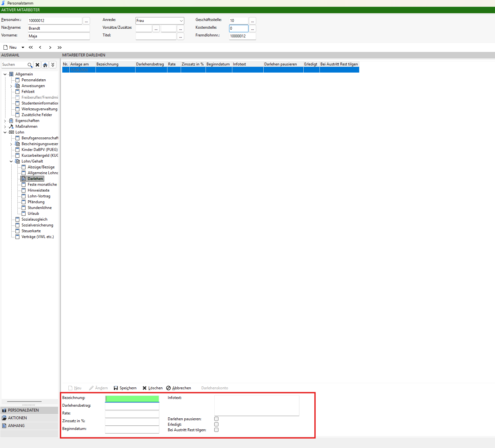Click the home icon above the tree
This screenshot has width=495, height=448.
(x=45, y=65)
